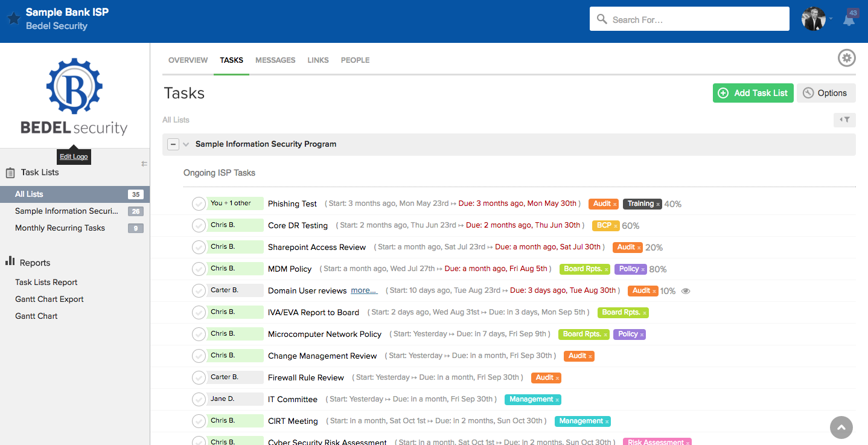
Task: Remove the Policy tag on MDM Policy
Action: click(642, 269)
